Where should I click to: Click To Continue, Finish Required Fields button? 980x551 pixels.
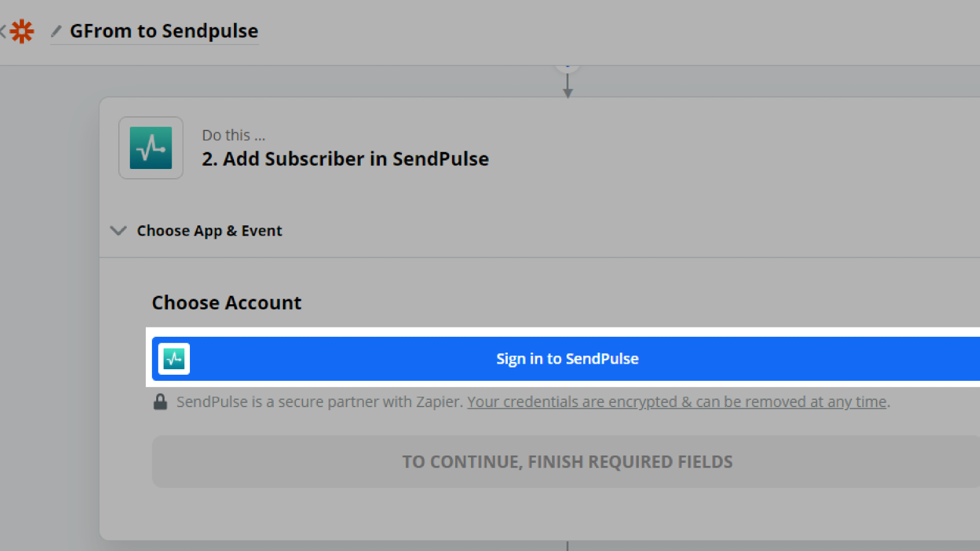(x=567, y=462)
